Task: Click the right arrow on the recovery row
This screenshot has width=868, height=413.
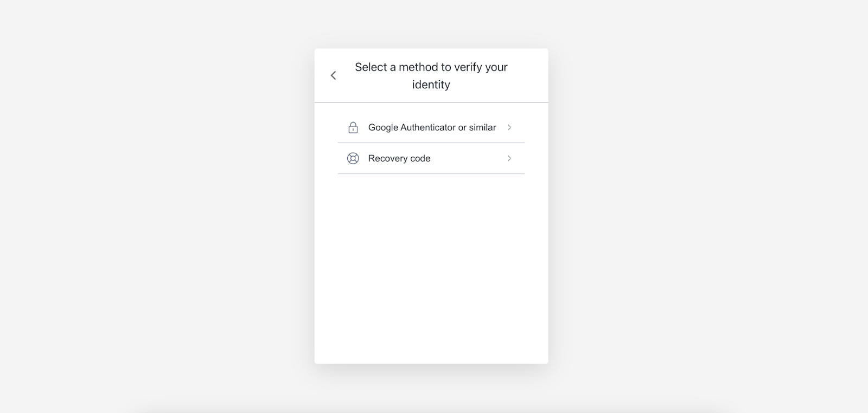Action: (509, 158)
